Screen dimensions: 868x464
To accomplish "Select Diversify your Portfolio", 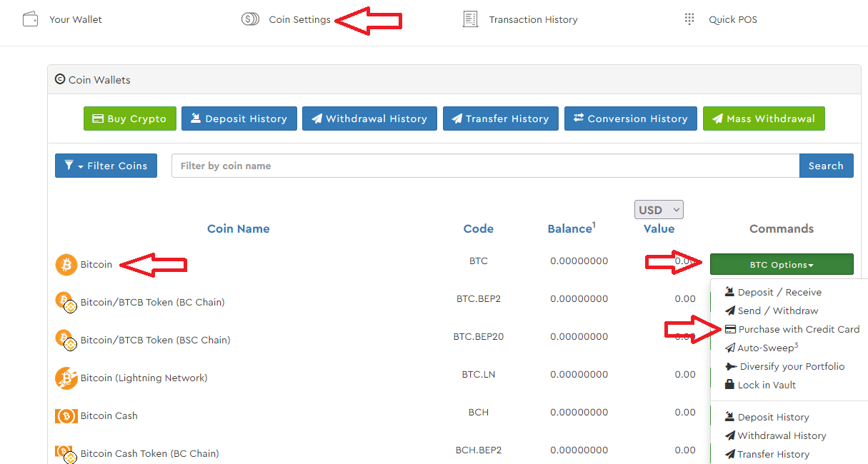I will coord(784,366).
